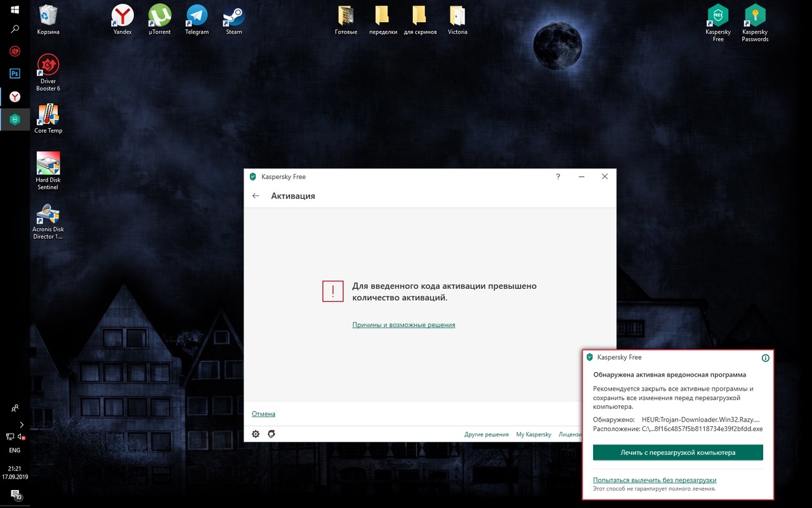Viewport: 812px width, 508px height.
Task: Click the Обнаружена активная вредоносная программа heading
Action: coord(669,375)
